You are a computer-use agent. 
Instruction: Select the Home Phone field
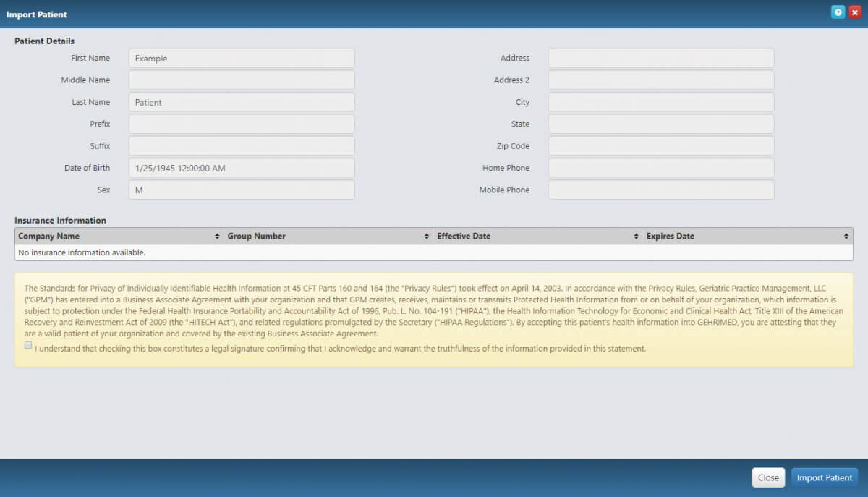[661, 168]
